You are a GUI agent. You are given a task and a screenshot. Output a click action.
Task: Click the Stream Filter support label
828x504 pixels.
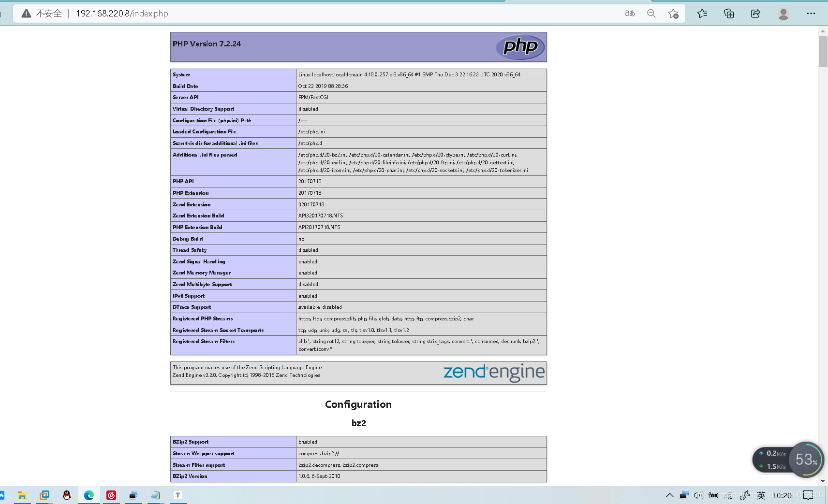pyautogui.click(x=199, y=465)
